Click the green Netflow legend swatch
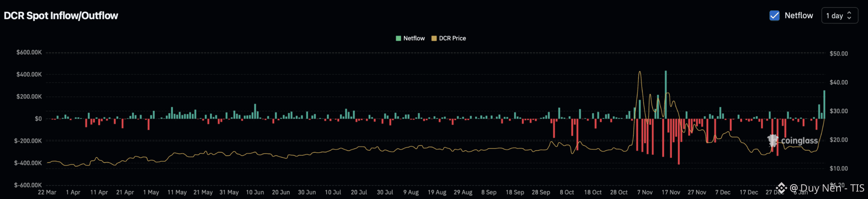The image size is (868, 199). 398,38
